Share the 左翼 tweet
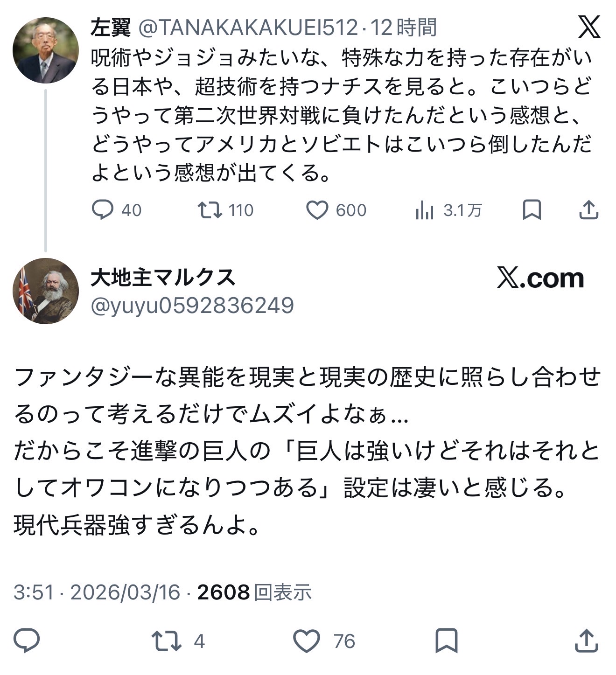This screenshot has width=616, height=675. (588, 209)
